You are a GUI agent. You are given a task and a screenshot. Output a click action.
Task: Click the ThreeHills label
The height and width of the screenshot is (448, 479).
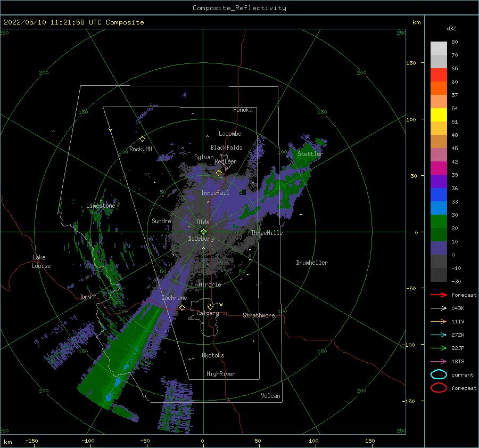267,233
